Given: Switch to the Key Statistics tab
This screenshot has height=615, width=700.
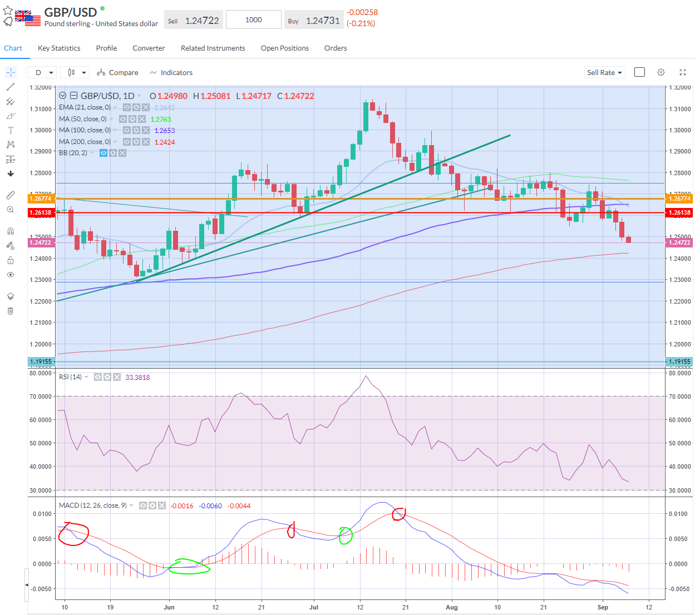Looking at the screenshot, I should [x=58, y=48].
